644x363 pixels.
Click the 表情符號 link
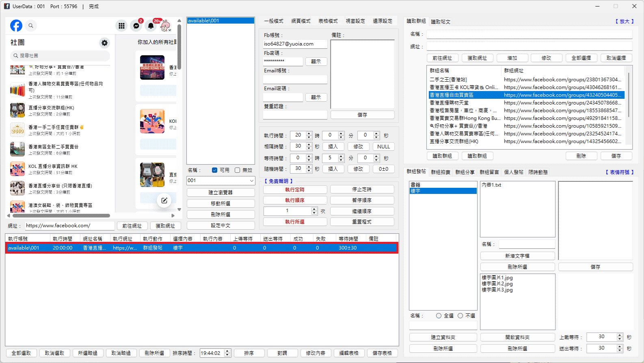[x=620, y=172]
